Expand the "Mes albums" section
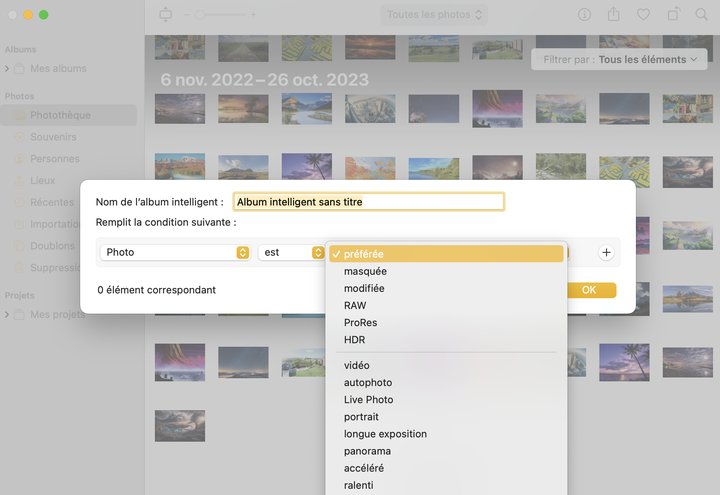 (8, 69)
